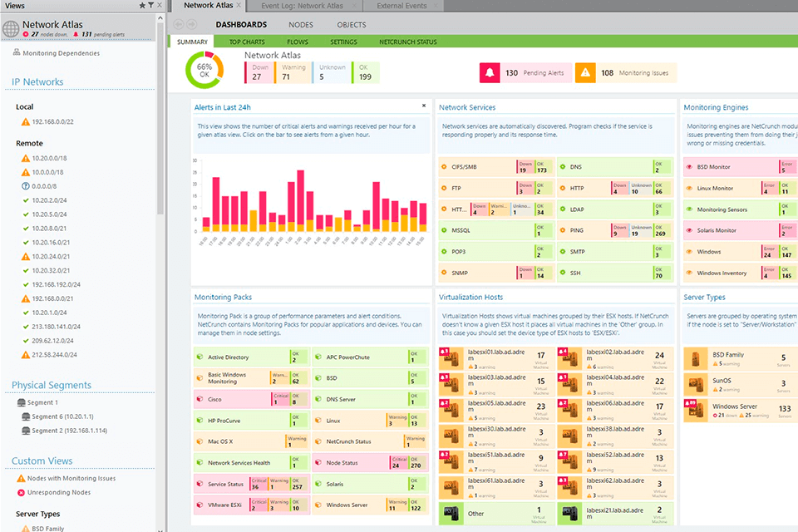The image size is (798, 532).
Task: Open the Node Status monitoring pack row
Action: tap(370, 462)
